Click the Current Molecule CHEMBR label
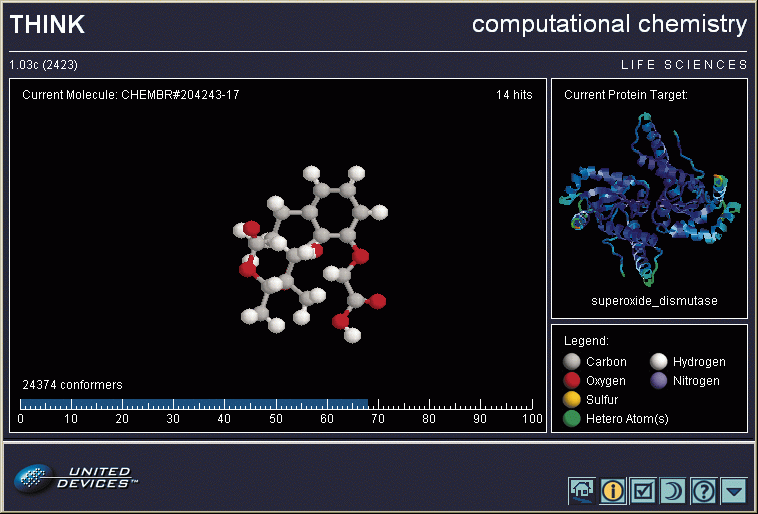This screenshot has height=514, width=758. pos(131,95)
